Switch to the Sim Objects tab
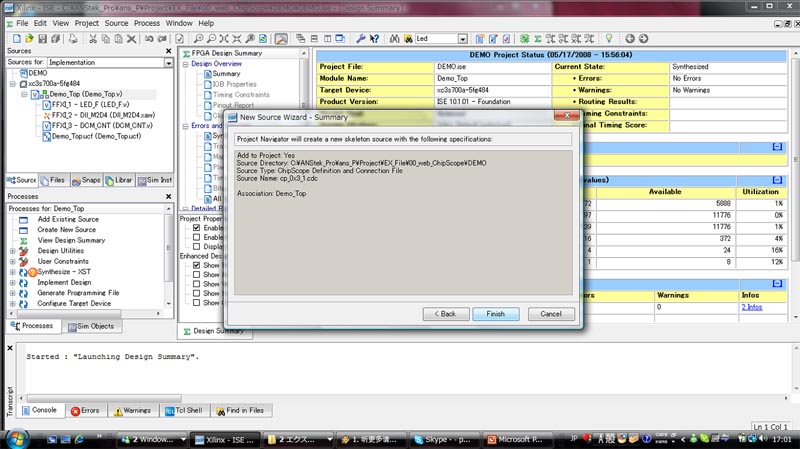800x449 pixels. [x=92, y=326]
